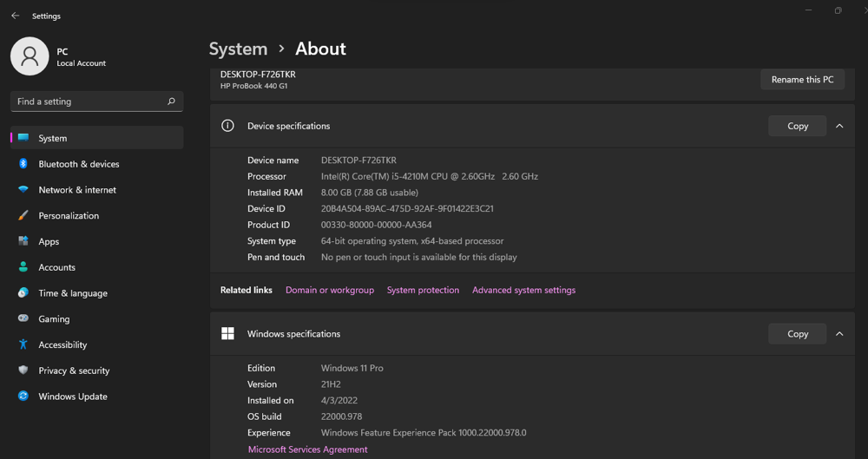The height and width of the screenshot is (459, 868).
Task: Open System protection link
Action: click(x=423, y=290)
